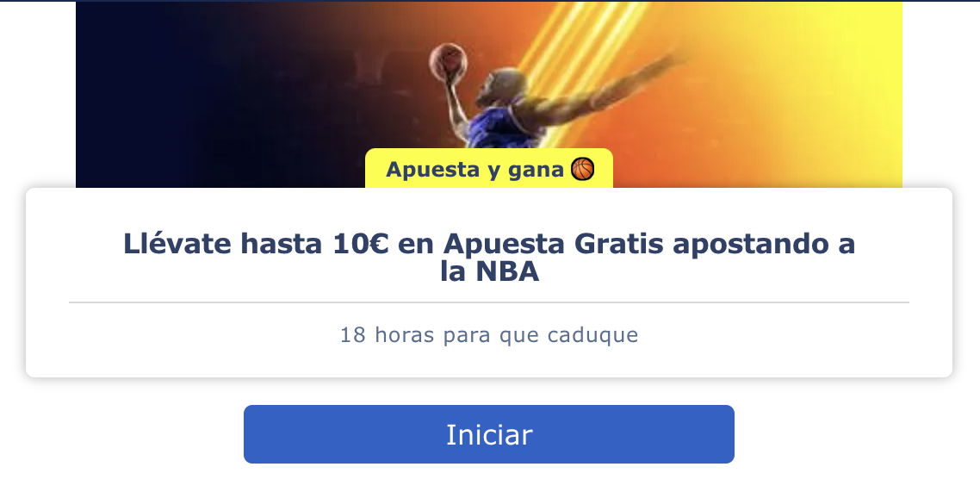Select the 'Apuesta y gana' yellow badge text
This screenshot has height=498, width=980.
pos(475,170)
